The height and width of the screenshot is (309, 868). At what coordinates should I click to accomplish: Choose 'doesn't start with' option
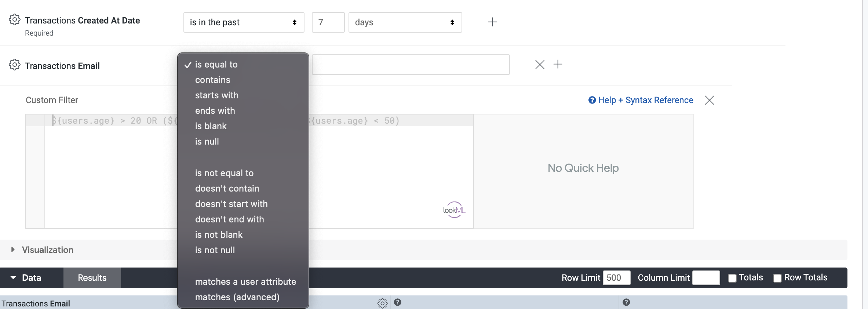point(243,204)
